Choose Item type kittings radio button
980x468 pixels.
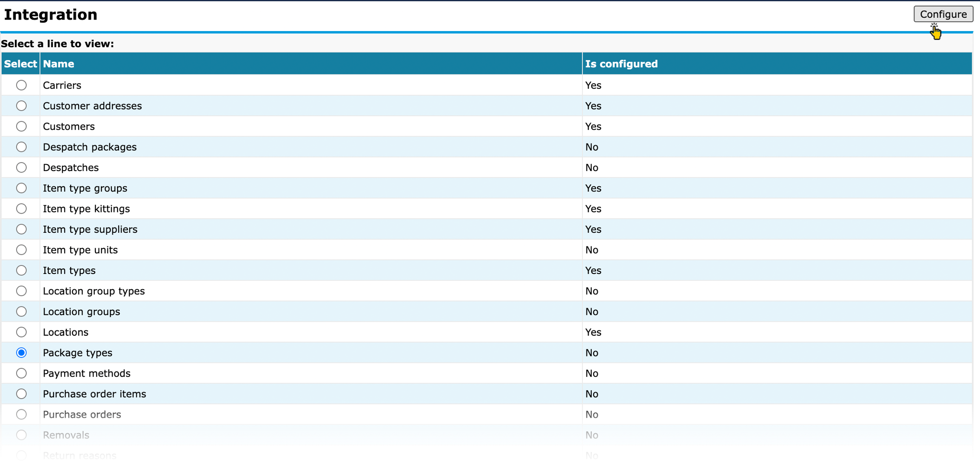pyautogui.click(x=21, y=208)
